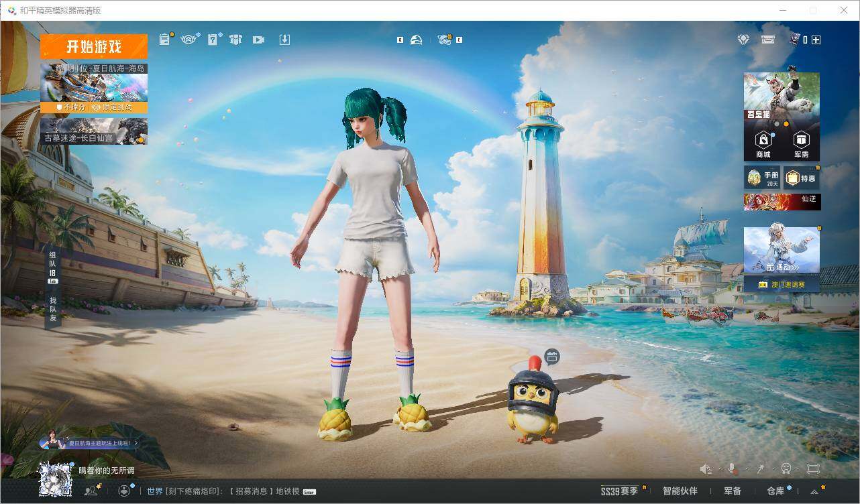Click the magic wand icon
The width and height of the screenshot is (860, 504).
(x=760, y=469)
